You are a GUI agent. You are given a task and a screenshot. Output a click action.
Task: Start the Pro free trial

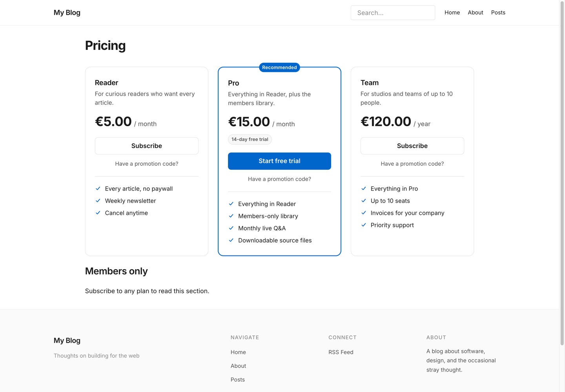tap(279, 161)
